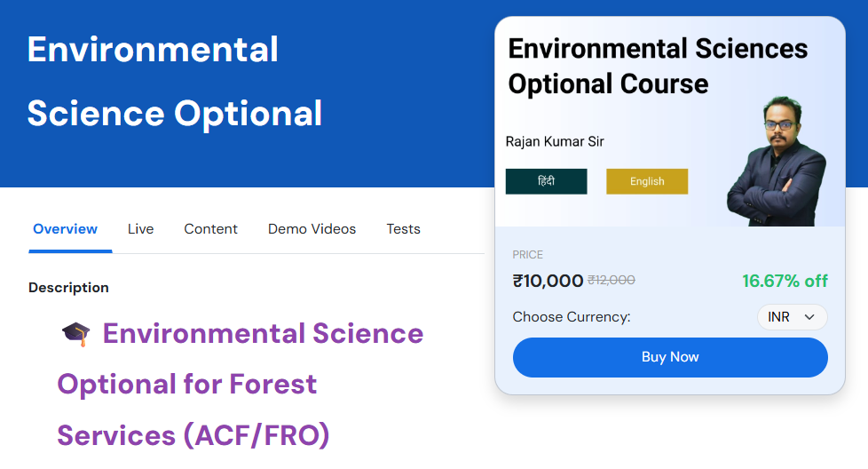Screen dimensions: 868x469
Task: Click the ₹10,000 current price
Action: (548, 281)
